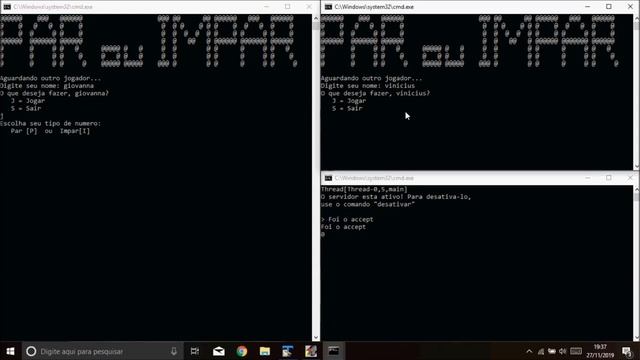The image size is (640, 360).
Task: Click the 'Par [P] ou Impar[I]' line in left window
Action: 50,131
